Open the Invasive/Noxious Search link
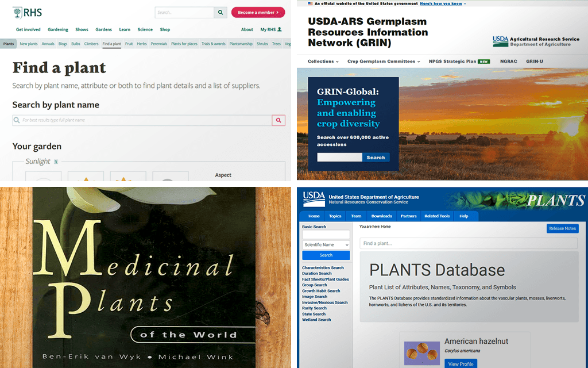The image size is (588, 368). point(324,302)
